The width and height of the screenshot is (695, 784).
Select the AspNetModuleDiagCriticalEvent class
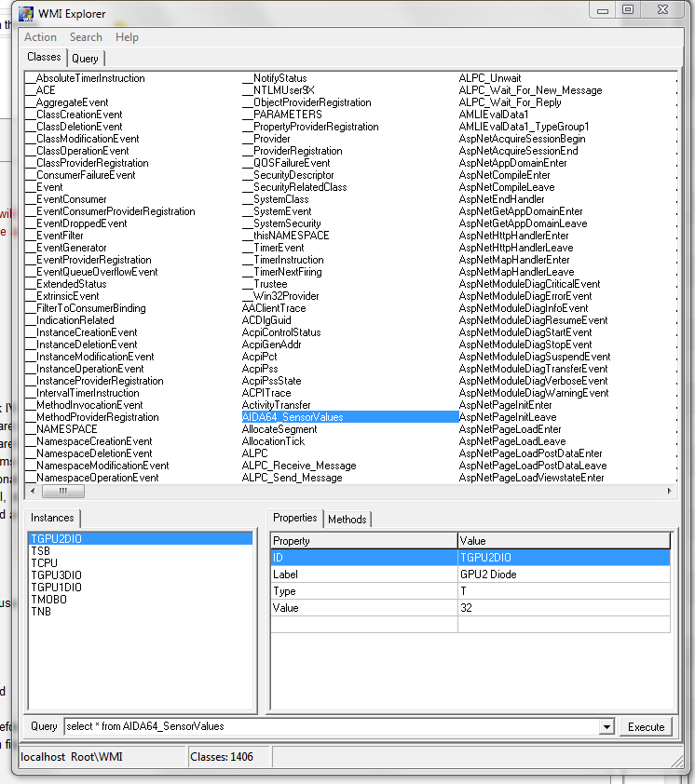click(529, 284)
